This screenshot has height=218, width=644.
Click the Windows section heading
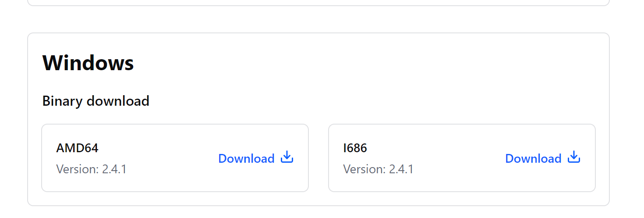pyautogui.click(x=88, y=63)
